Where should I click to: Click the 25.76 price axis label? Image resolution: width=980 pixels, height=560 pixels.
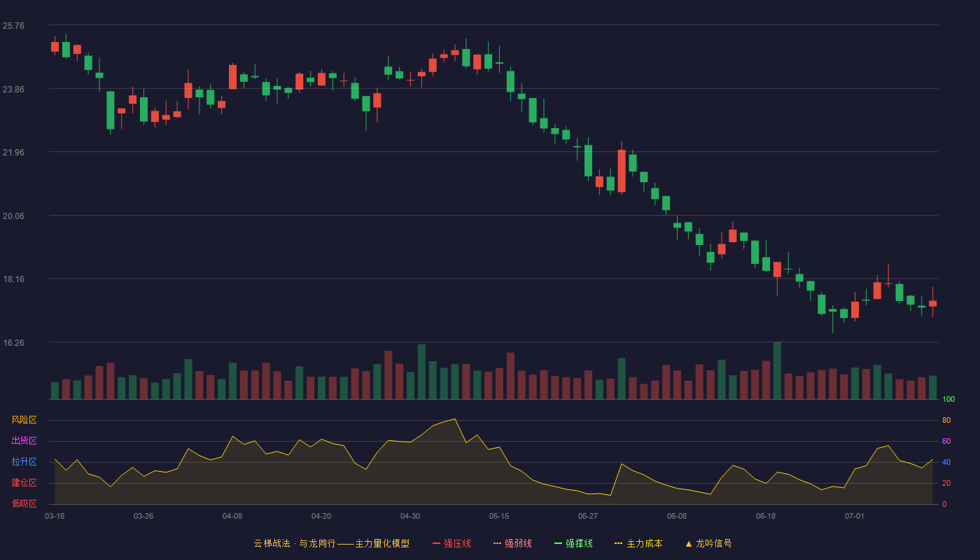(13, 26)
